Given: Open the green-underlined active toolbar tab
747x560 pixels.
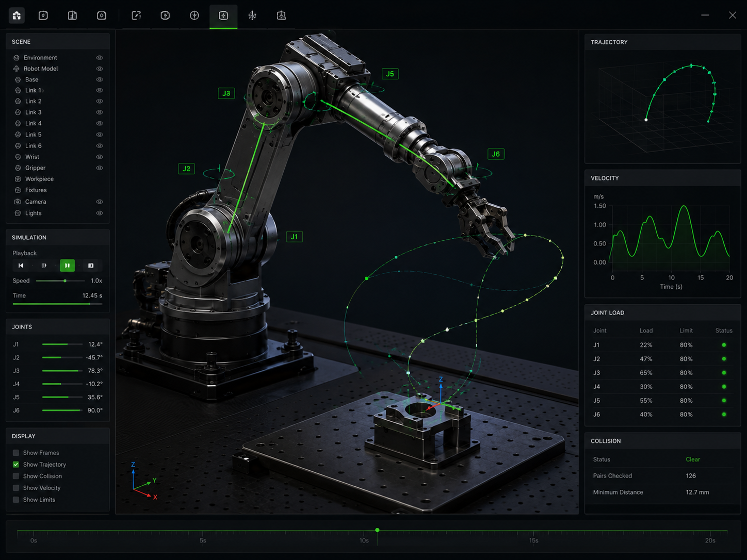Looking at the screenshot, I should [x=223, y=15].
